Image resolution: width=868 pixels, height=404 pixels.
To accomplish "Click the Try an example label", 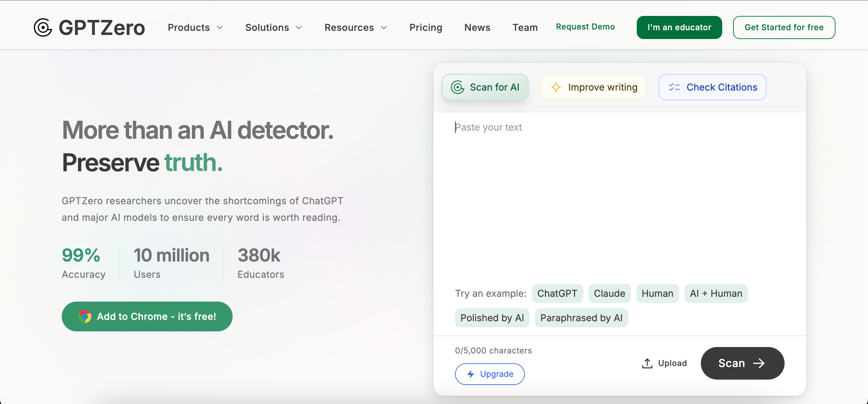I will pyautogui.click(x=491, y=293).
